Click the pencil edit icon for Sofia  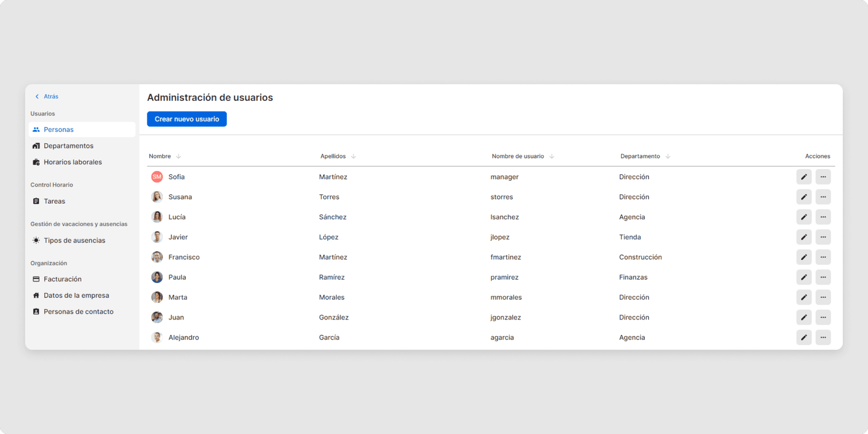tap(803, 177)
